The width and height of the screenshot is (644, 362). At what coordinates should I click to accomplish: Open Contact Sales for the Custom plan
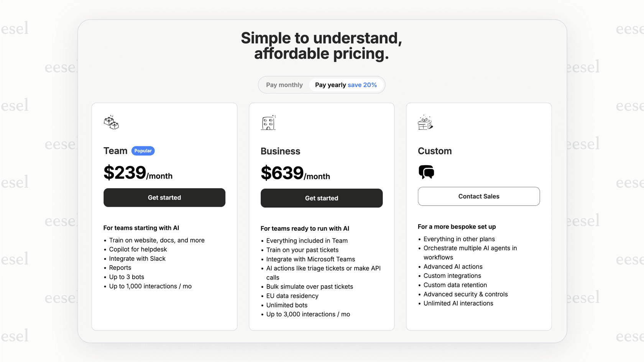[x=478, y=196]
